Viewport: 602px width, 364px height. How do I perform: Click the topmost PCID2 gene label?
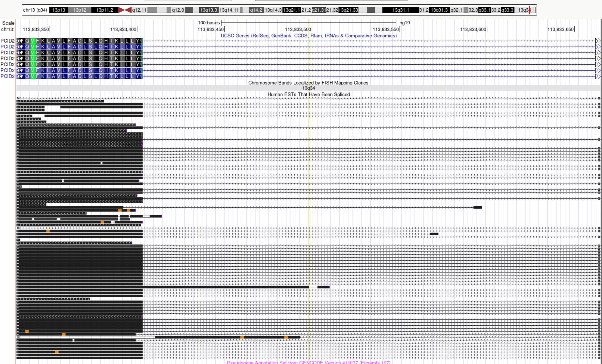coord(7,41)
